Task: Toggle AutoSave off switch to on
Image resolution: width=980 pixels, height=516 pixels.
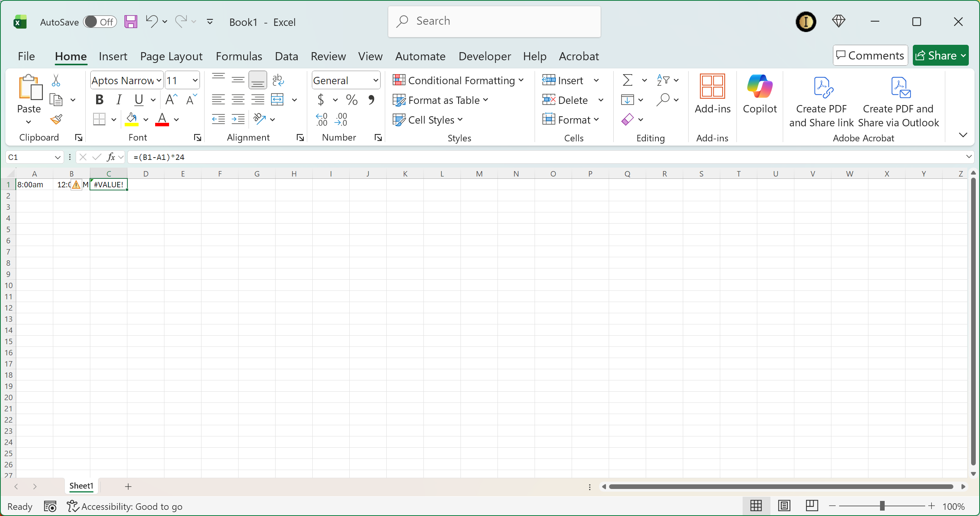Action: click(x=99, y=22)
